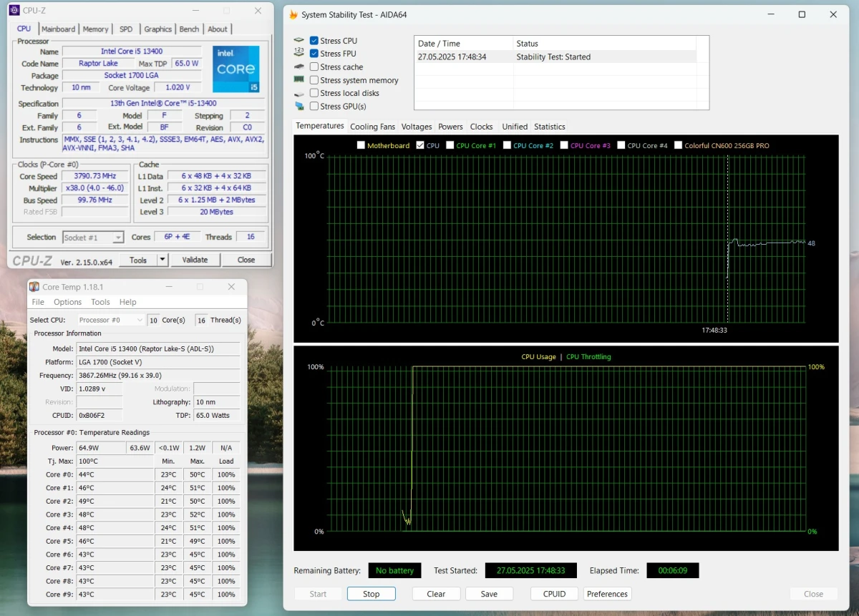Disable the Stress CPU checkbox

(x=314, y=41)
